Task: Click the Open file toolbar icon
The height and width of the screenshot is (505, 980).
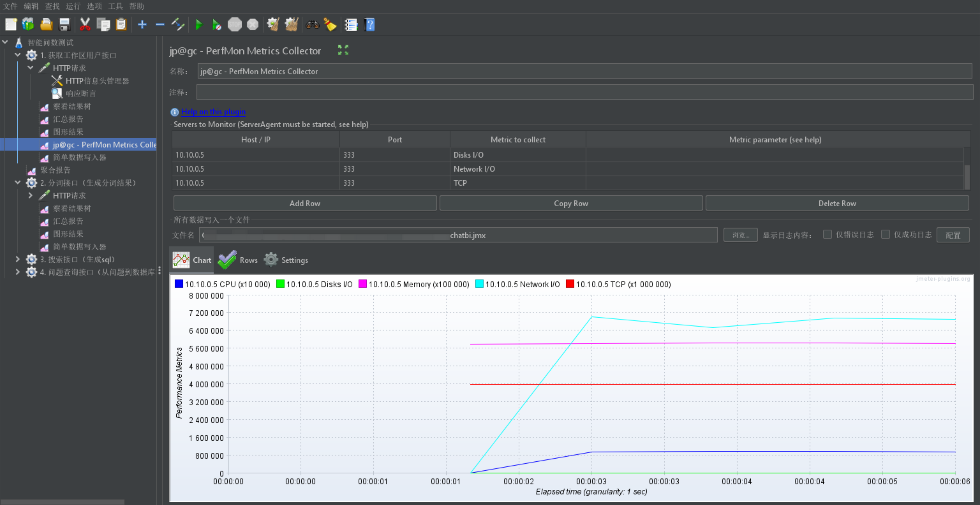Action: pyautogui.click(x=46, y=25)
